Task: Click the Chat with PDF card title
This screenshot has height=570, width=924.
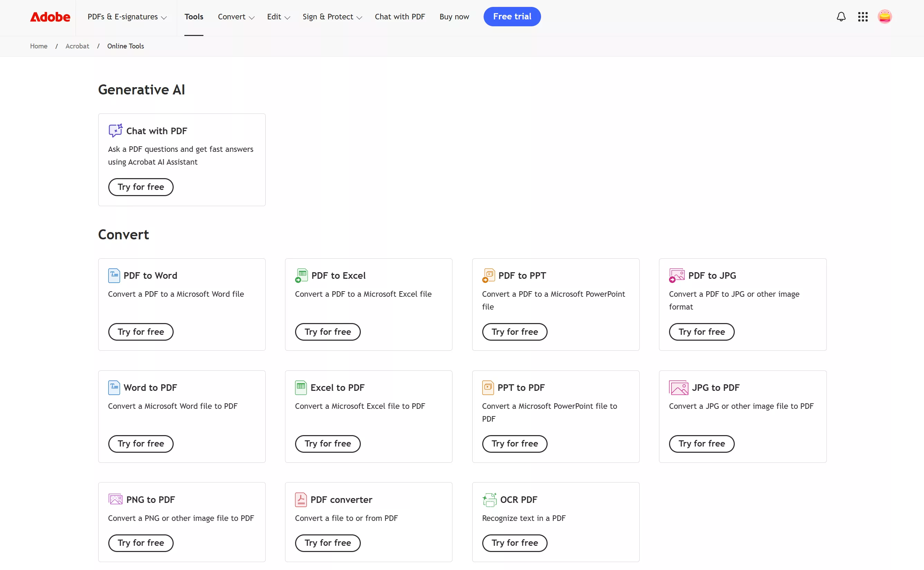Action: click(x=156, y=131)
